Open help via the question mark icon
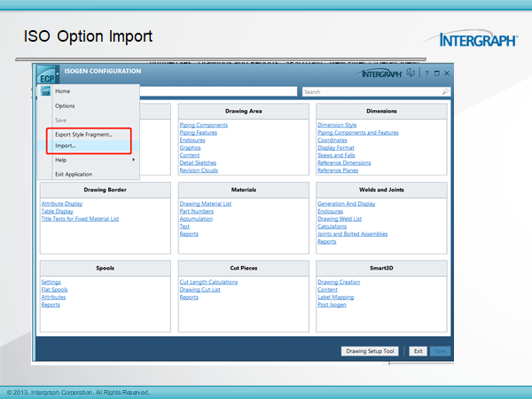 (x=426, y=74)
